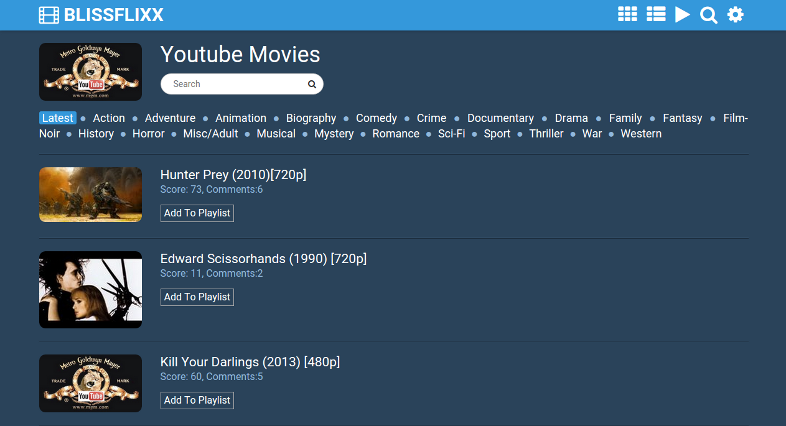The image size is (786, 426).
Task: Add Hunter Prey to playlist
Action: tap(197, 213)
